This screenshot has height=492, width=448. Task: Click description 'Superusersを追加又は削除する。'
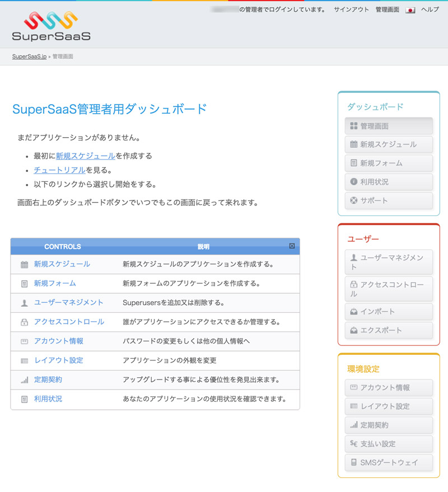[x=173, y=303]
